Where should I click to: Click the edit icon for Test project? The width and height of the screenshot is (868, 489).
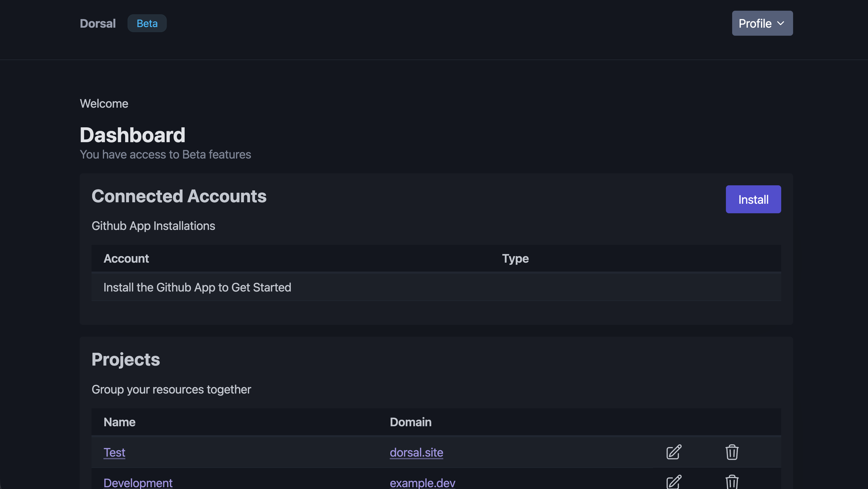[x=674, y=452]
